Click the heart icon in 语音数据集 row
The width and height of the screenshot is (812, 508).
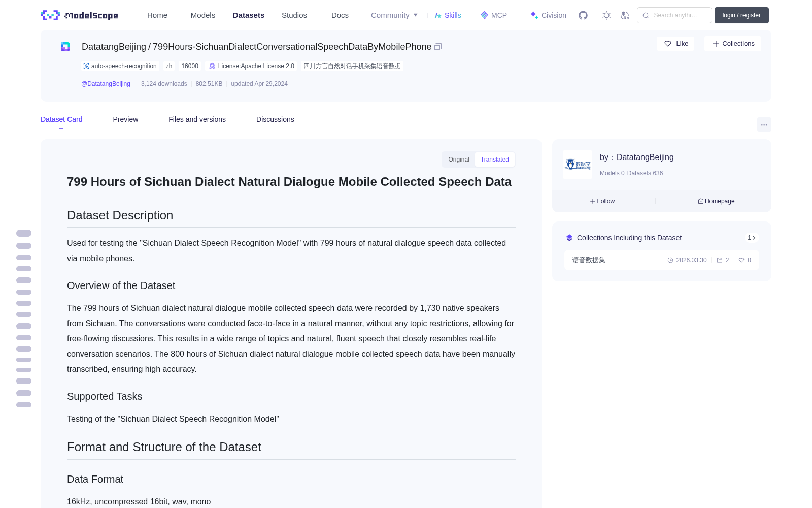(741, 260)
